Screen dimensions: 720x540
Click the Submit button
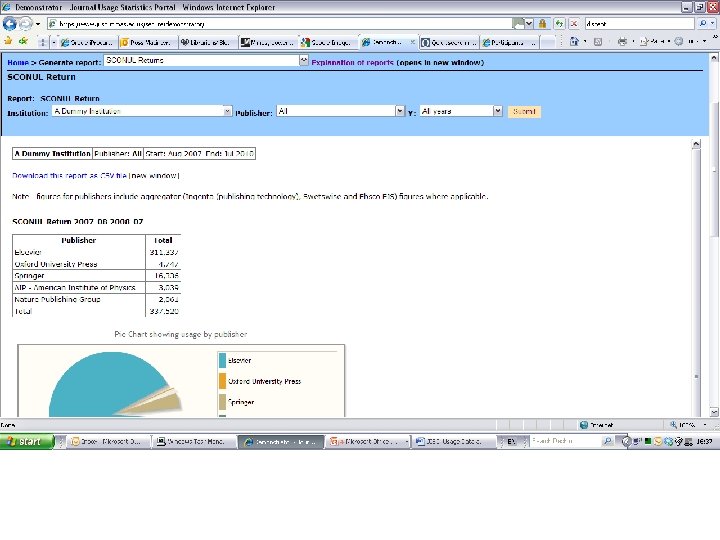point(524,112)
